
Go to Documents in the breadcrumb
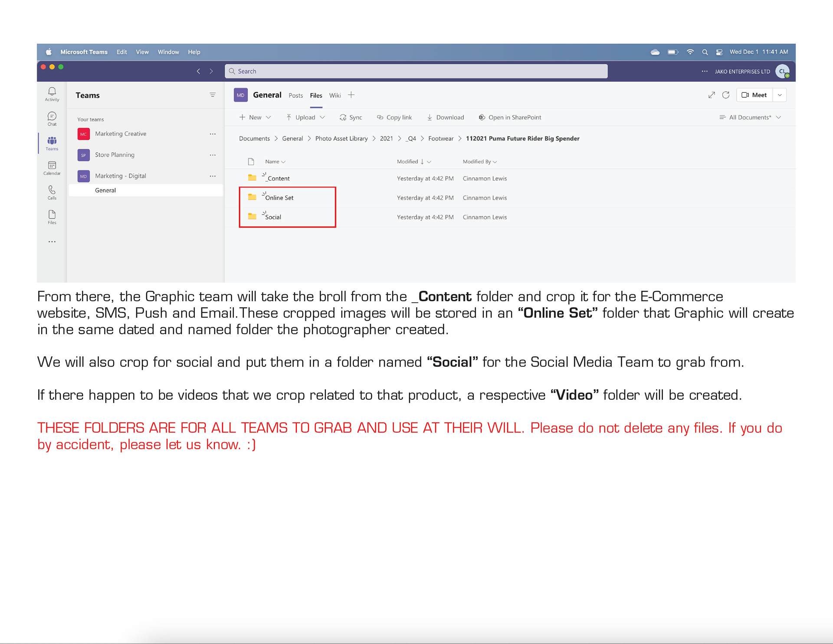coord(254,138)
